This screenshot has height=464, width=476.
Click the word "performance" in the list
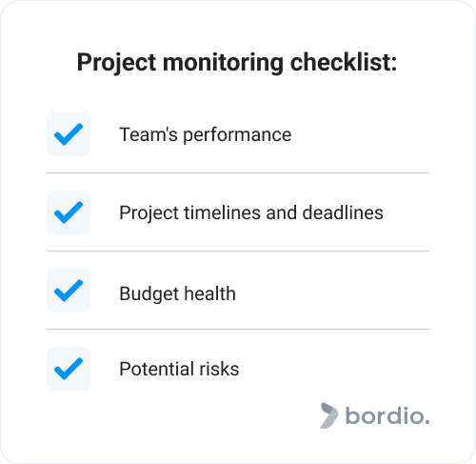(x=237, y=135)
